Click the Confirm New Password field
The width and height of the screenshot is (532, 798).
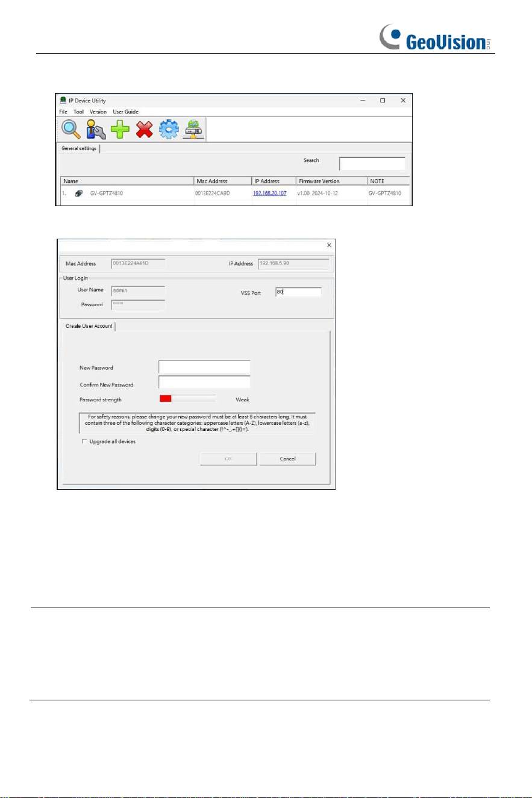tap(204, 382)
